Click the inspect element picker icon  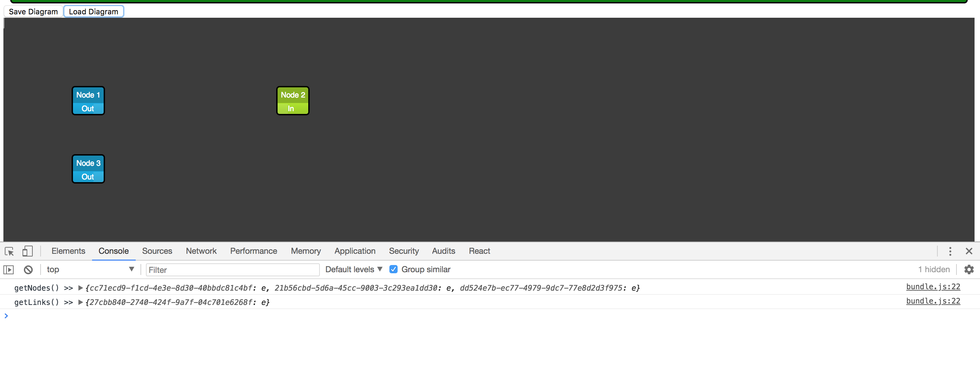(x=9, y=251)
